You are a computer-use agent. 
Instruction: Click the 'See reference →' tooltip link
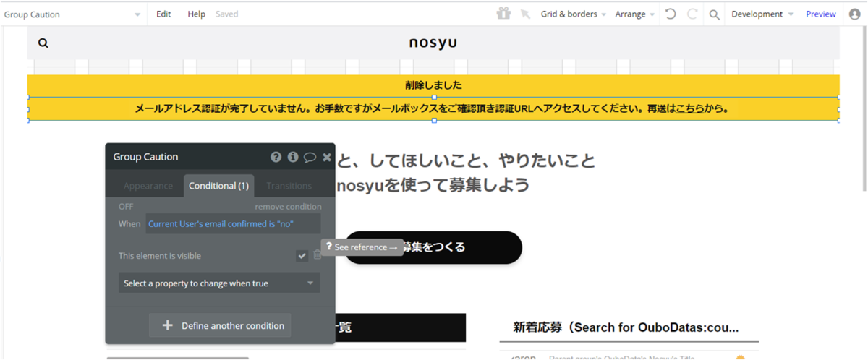click(x=361, y=247)
